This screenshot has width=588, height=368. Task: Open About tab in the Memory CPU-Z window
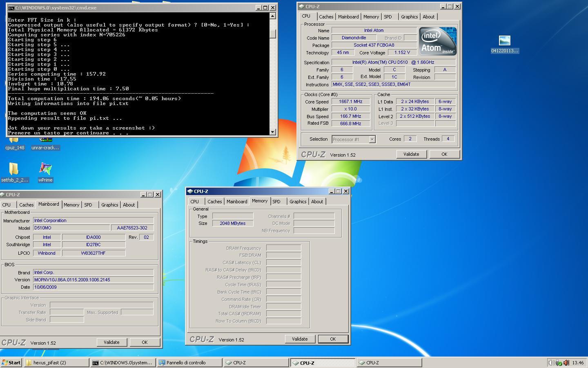point(317,202)
